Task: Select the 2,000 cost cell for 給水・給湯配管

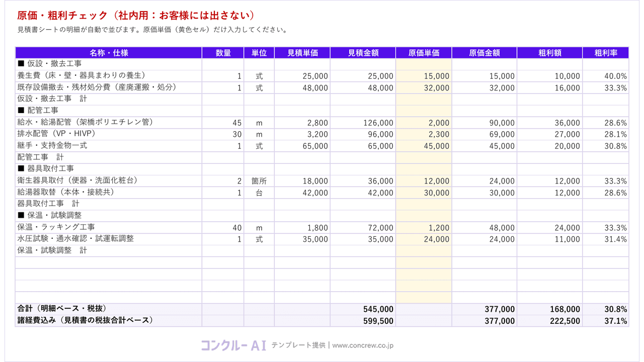Action: click(424, 123)
